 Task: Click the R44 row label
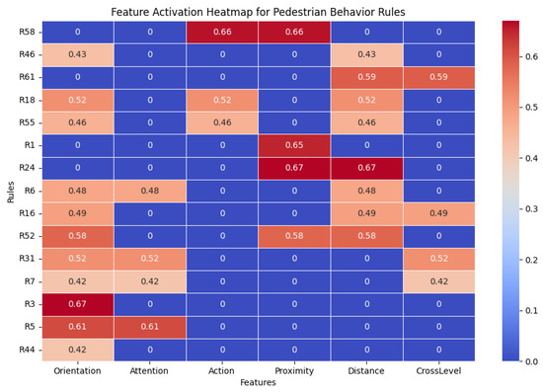click(27, 350)
